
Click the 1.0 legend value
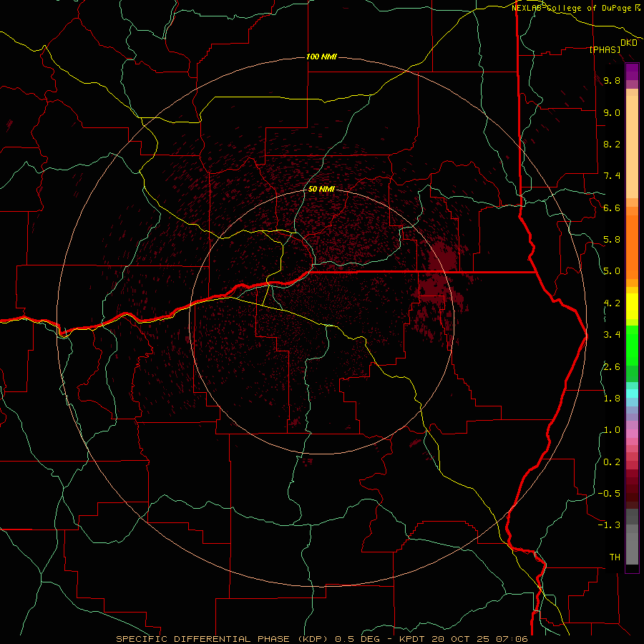tap(612, 430)
